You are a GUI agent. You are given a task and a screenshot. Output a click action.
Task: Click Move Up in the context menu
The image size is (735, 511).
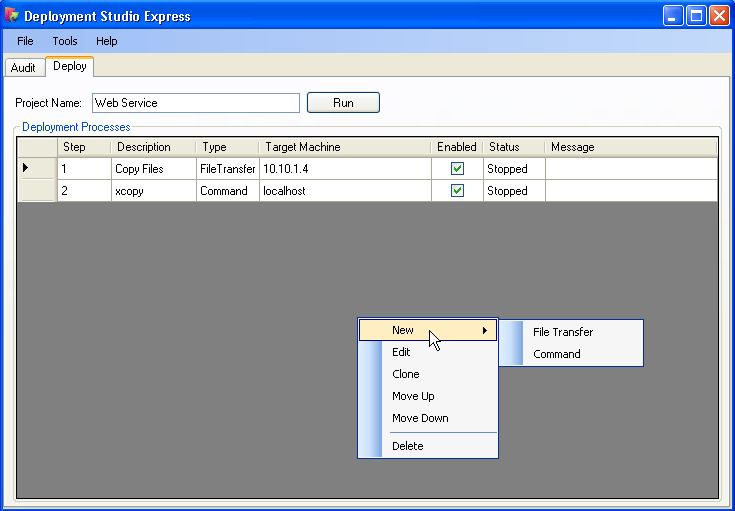(413, 396)
